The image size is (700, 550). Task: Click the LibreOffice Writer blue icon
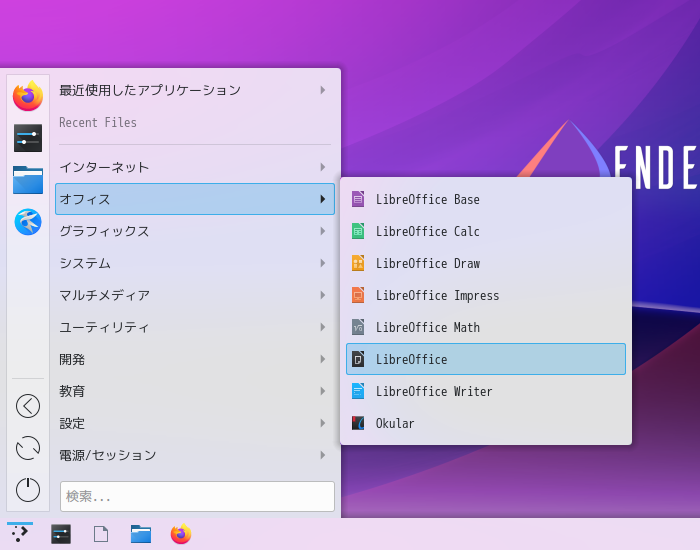pos(358,391)
